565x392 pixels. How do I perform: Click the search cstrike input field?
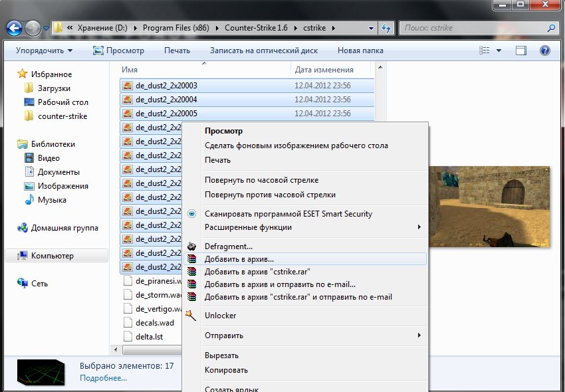472,29
